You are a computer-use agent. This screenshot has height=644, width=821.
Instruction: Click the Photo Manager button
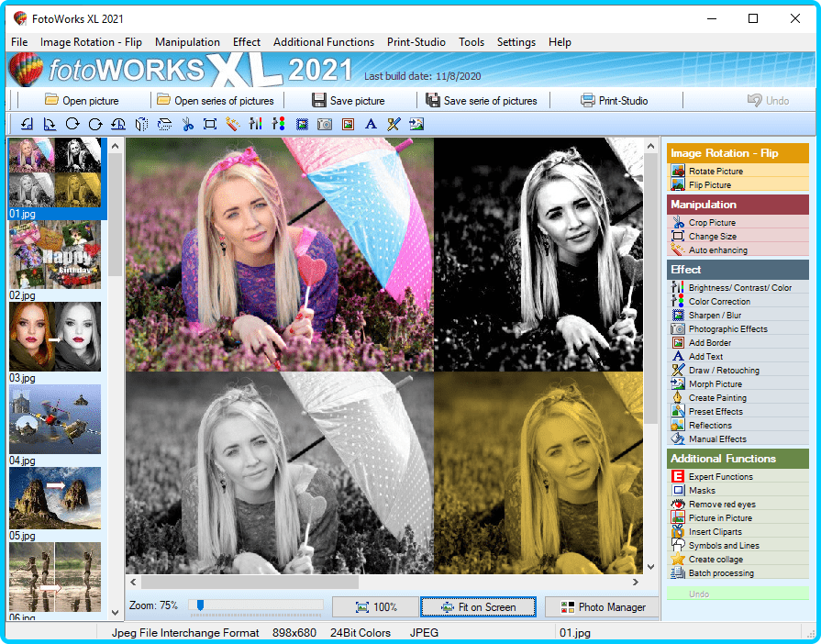pos(603,607)
